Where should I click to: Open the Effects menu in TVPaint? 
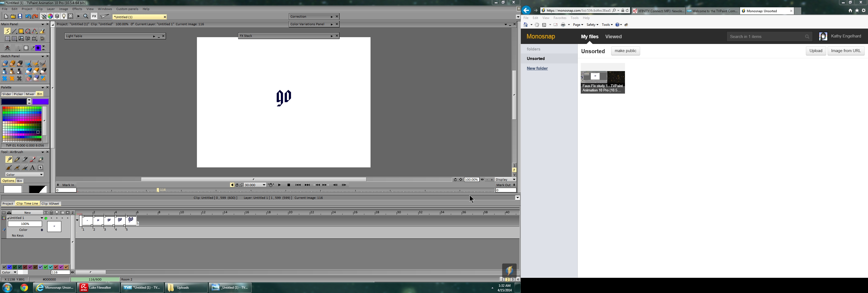click(x=77, y=9)
